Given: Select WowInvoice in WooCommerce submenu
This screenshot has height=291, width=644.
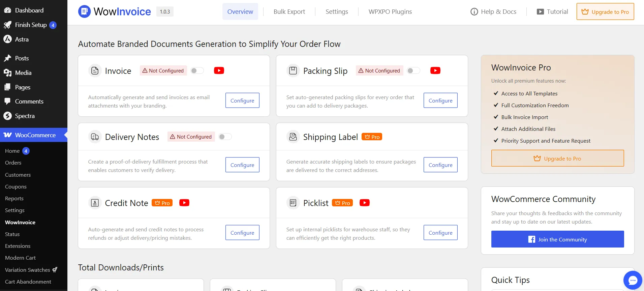Looking at the screenshot, I should click(x=20, y=222).
